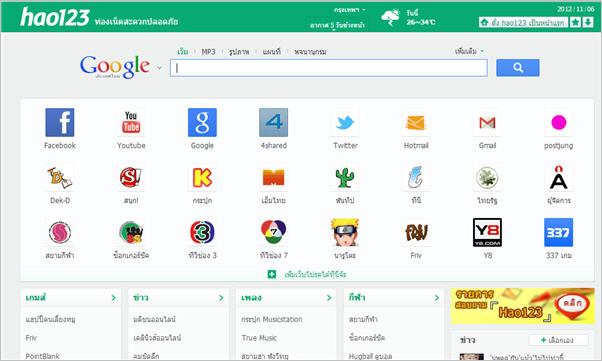Open the Sanook S! icon
This screenshot has width=602, height=361.
tap(131, 177)
